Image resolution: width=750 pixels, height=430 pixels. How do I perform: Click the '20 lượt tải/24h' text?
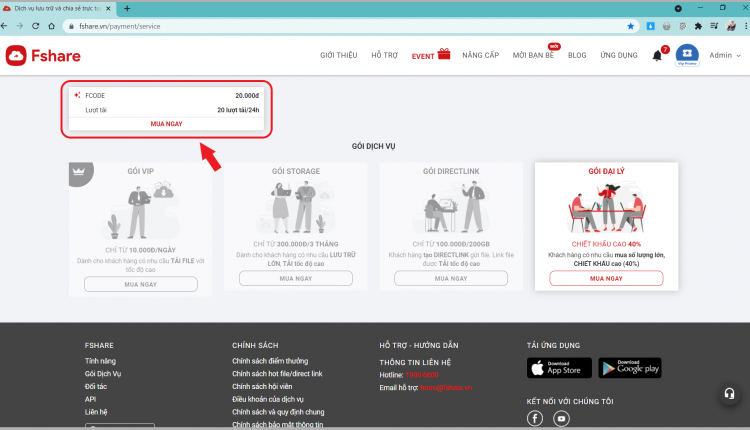pyautogui.click(x=238, y=110)
